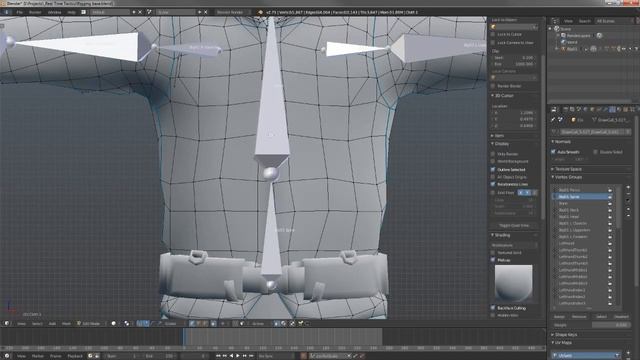
Task: Open the Mesh menu in 3D view header
Action: [66, 323]
